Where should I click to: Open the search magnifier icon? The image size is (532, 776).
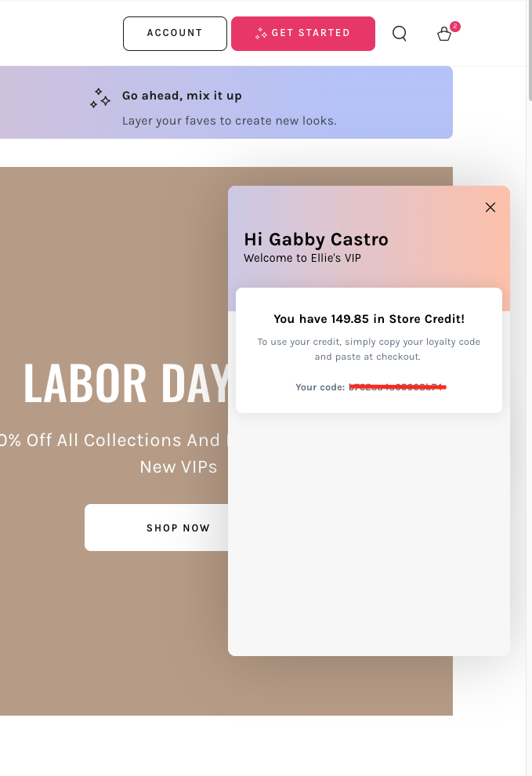400,34
